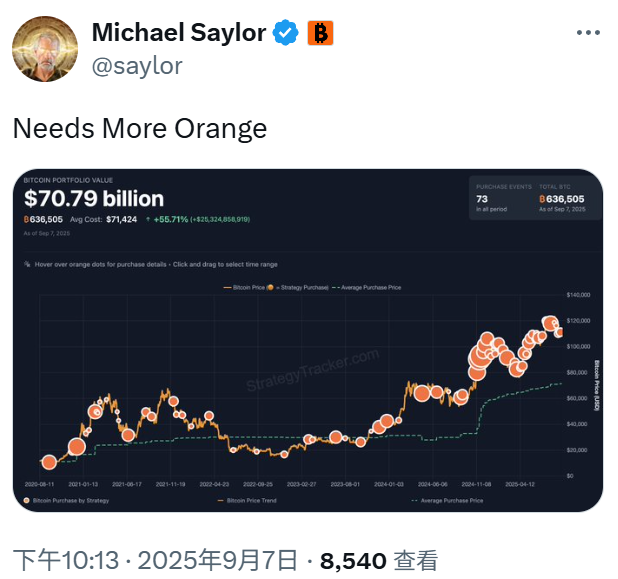Toggle the Bitcoin Price legend entry above chart
This screenshot has width=618, height=579.
[x=244, y=287]
